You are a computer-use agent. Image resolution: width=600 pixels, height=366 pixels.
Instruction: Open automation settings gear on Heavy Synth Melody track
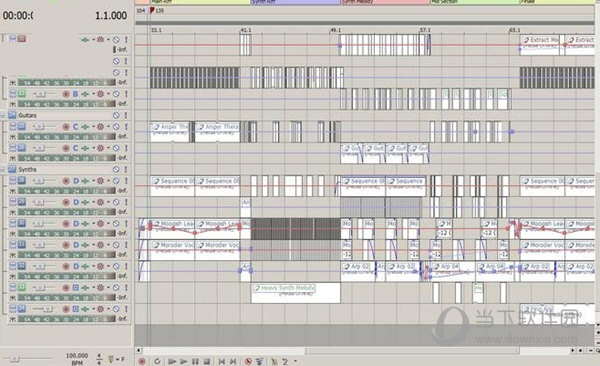click(100, 288)
